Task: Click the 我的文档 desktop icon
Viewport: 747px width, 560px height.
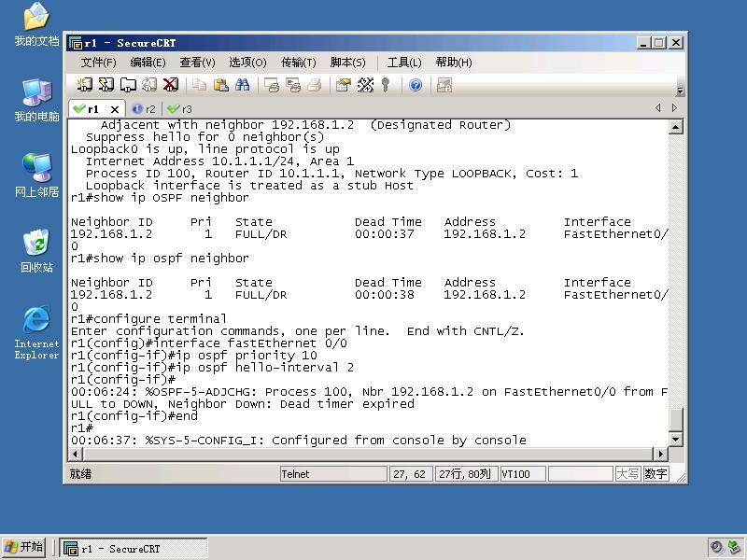Action: pyautogui.click(x=36, y=25)
